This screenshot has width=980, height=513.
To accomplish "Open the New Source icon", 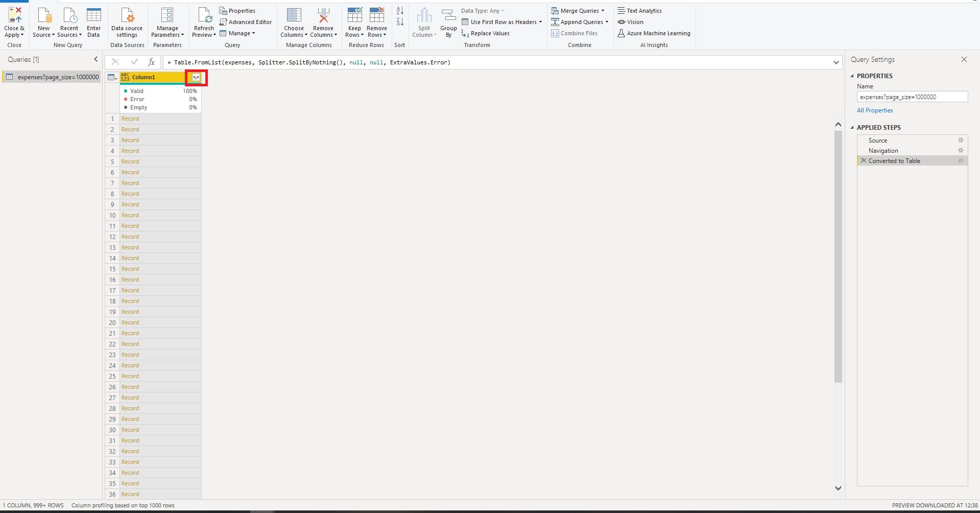I will pos(44,15).
